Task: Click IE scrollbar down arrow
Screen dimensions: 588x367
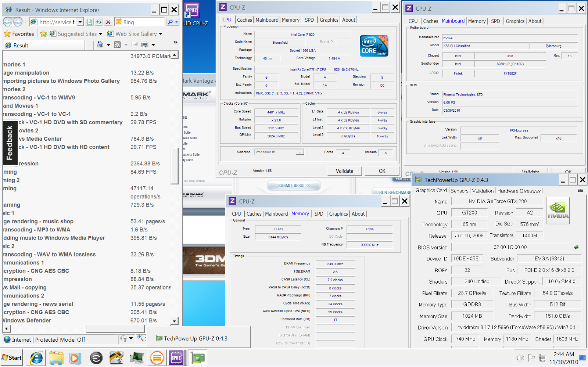Action: [175, 321]
